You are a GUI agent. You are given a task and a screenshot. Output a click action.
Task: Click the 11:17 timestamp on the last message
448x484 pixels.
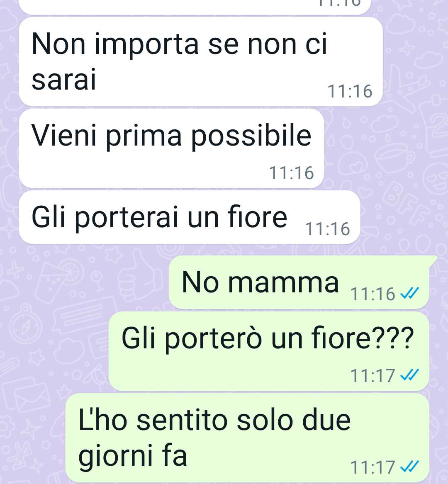click(x=373, y=467)
